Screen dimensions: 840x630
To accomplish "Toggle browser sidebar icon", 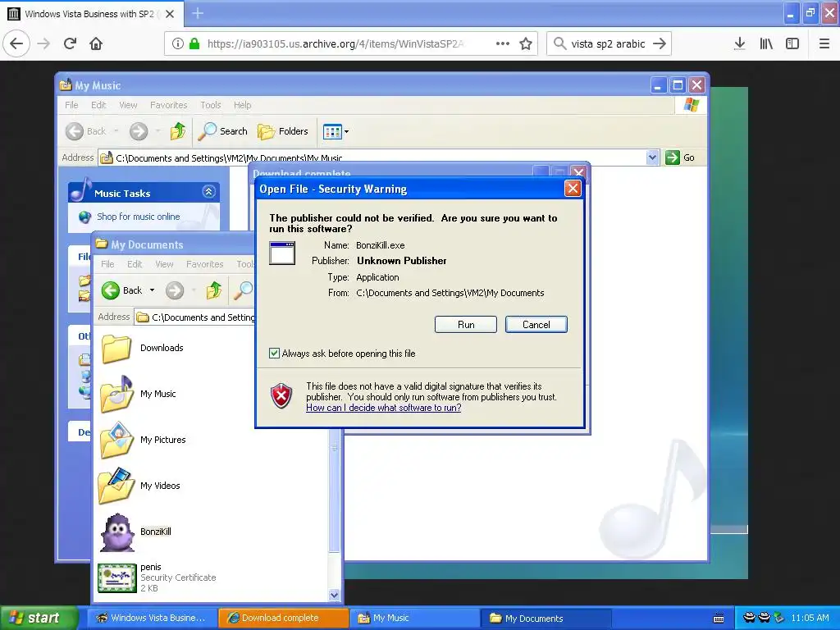I will point(792,43).
